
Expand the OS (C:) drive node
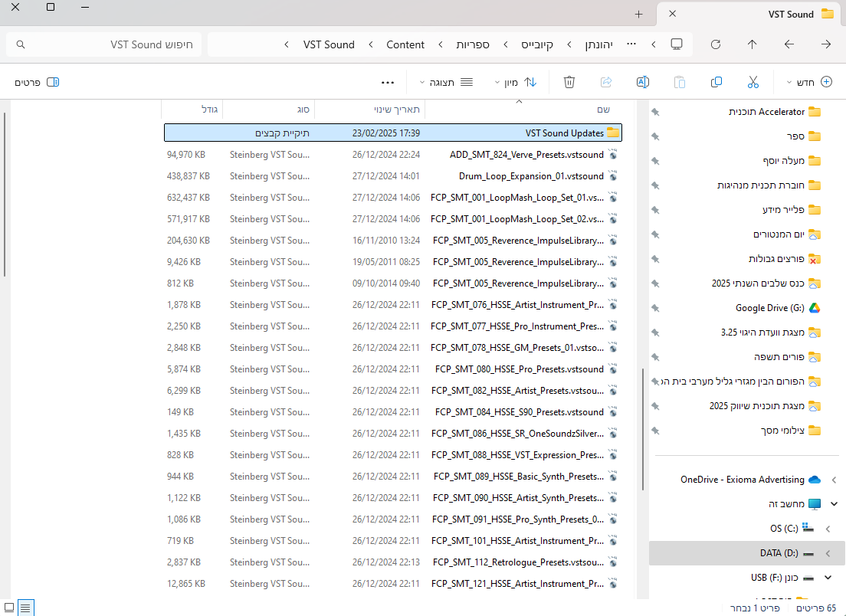(x=828, y=529)
